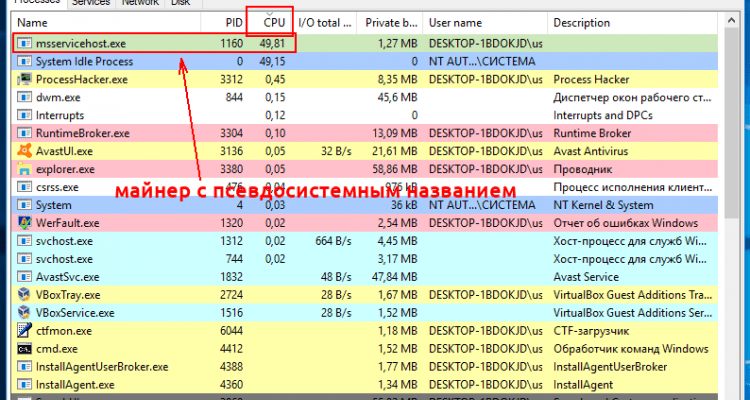The image size is (750, 400).
Task: Select the RuntimeBroker.exe name
Action: click(x=83, y=133)
